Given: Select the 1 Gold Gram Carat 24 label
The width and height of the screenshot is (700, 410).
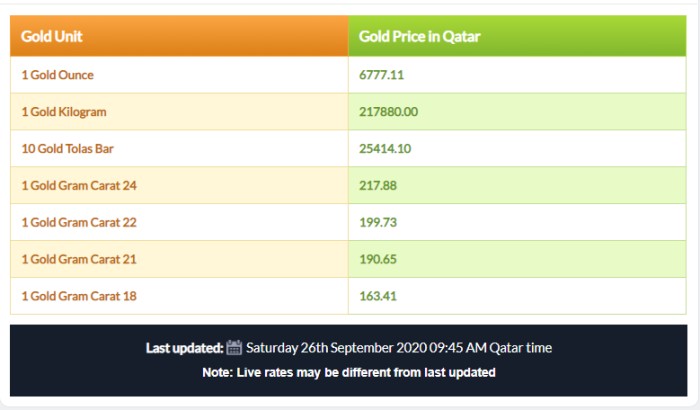Looking at the screenshot, I should (x=79, y=185).
